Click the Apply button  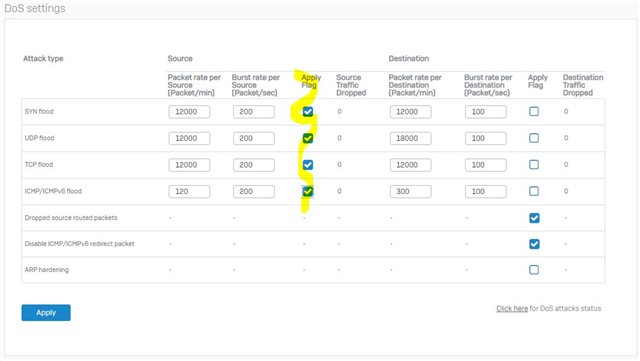point(46,312)
